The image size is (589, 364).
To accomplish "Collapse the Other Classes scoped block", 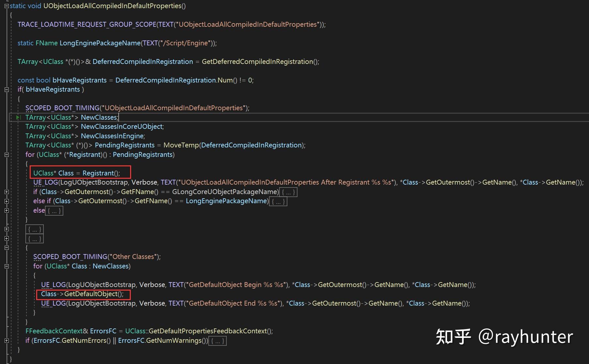I will click(x=7, y=248).
